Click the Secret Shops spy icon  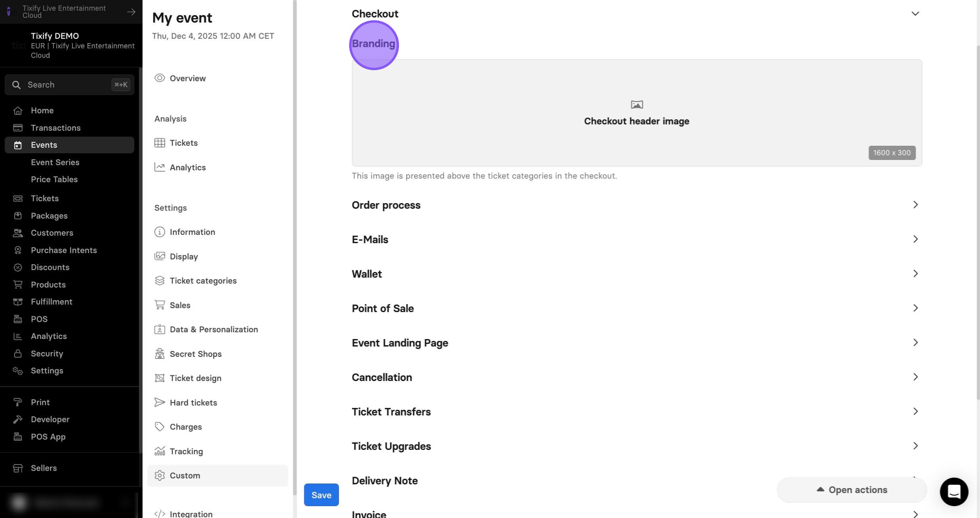coord(160,354)
